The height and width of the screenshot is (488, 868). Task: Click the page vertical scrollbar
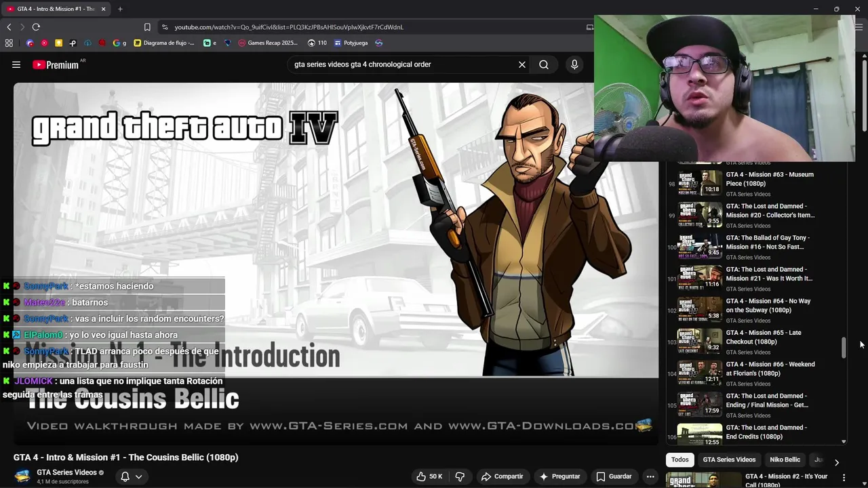pyautogui.click(x=864, y=96)
